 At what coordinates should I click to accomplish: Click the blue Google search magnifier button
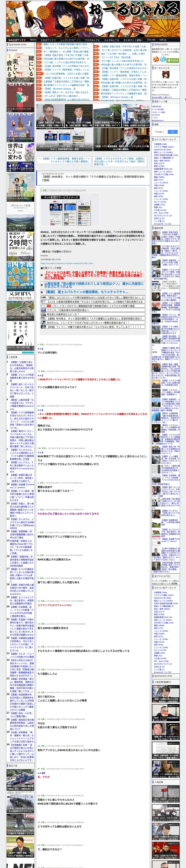click(x=173, y=132)
